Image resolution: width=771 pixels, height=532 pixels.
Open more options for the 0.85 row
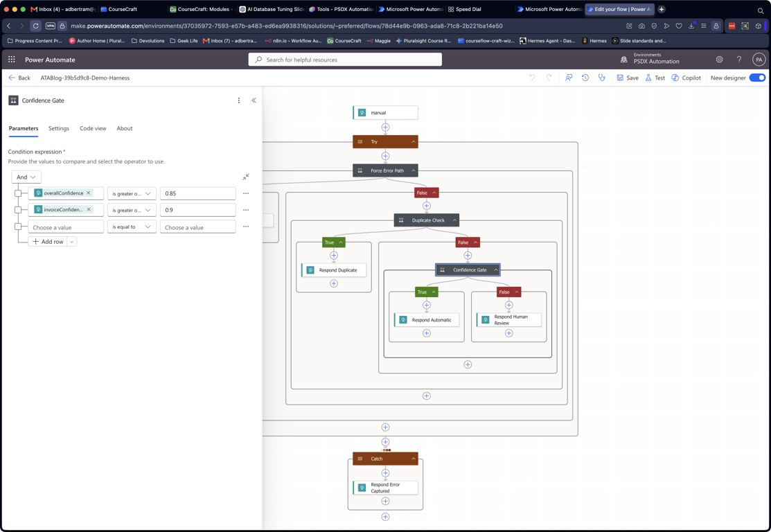(246, 193)
